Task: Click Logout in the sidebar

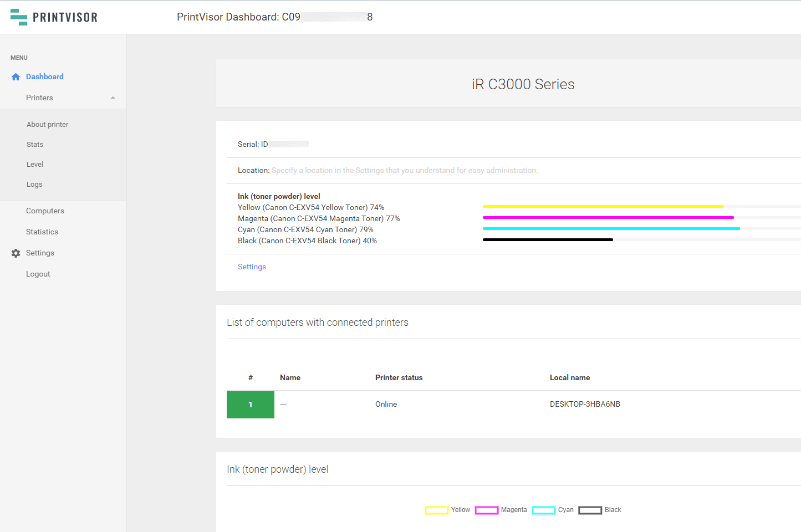Action: [x=38, y=274]
